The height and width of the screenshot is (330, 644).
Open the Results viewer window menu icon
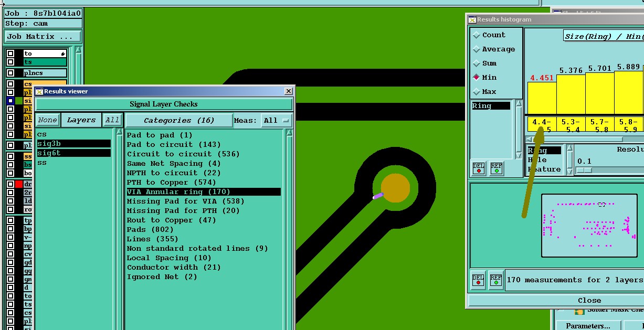click(x=39, y=91)
